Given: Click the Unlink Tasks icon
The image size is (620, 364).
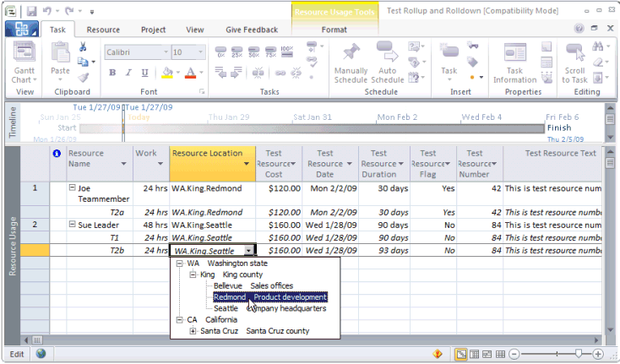Looking at the screenshot, I should coord(296,73).
